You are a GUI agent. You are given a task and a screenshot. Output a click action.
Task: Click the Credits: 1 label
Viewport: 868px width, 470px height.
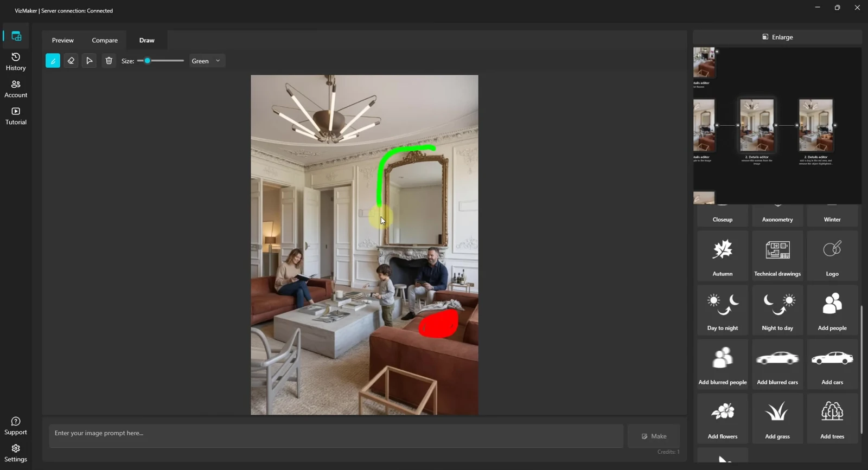click(x=668, y=452)
